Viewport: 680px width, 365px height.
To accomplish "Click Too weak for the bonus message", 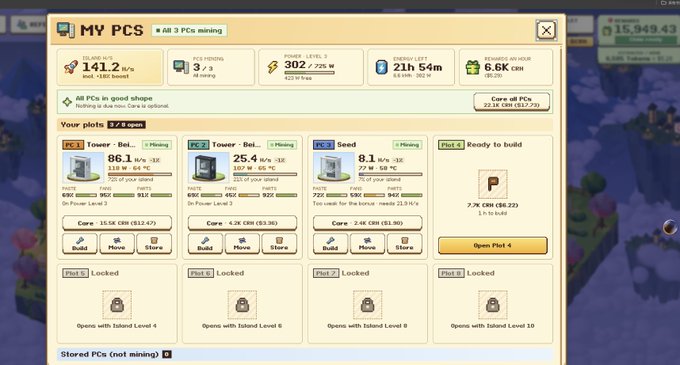I will (x=366, y=203).
